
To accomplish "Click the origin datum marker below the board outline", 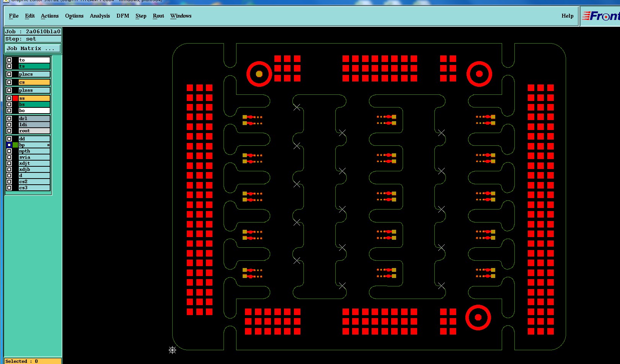I will point(172,350).
